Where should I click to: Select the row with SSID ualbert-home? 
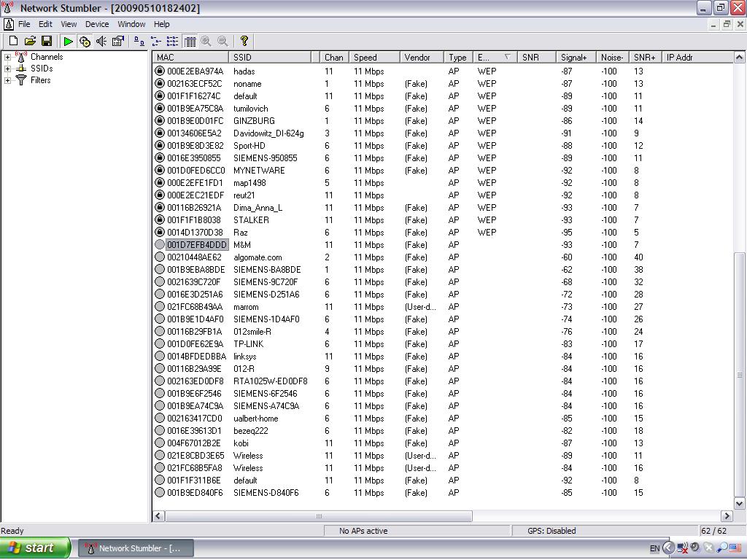click(x=443, y=418)
